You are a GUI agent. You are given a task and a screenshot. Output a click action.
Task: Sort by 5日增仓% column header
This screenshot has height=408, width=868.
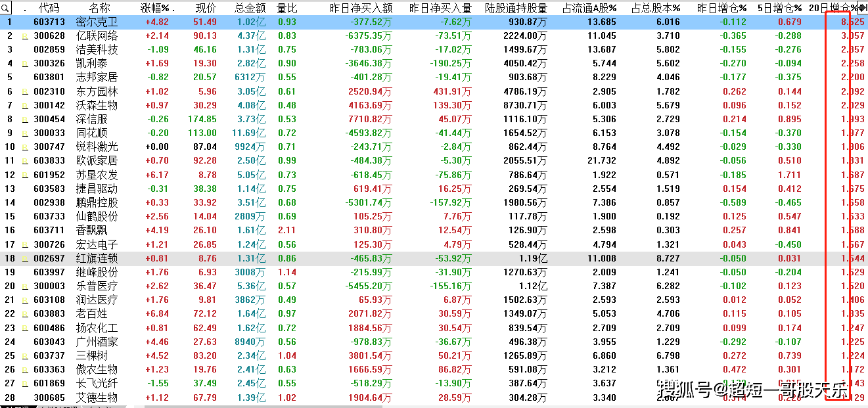[x=779, y=8]
